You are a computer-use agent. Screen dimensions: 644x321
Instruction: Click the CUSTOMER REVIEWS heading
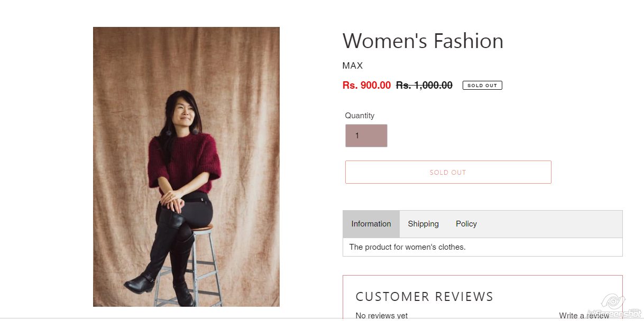point(424,297)
